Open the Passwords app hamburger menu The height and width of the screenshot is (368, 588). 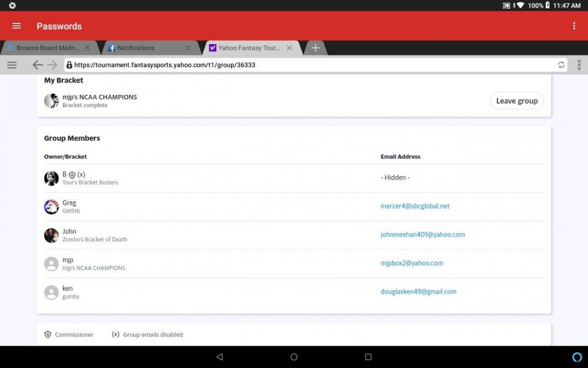[x=16, y=26]
